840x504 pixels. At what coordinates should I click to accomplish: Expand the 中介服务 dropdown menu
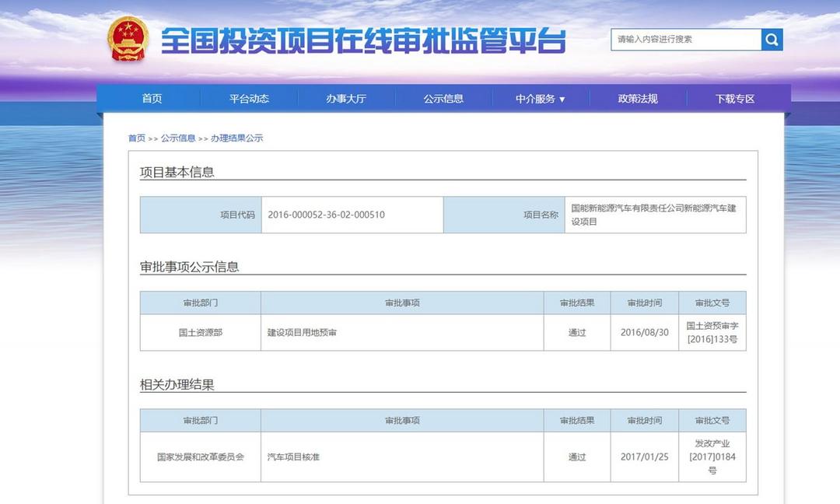[x=541, y=99]
